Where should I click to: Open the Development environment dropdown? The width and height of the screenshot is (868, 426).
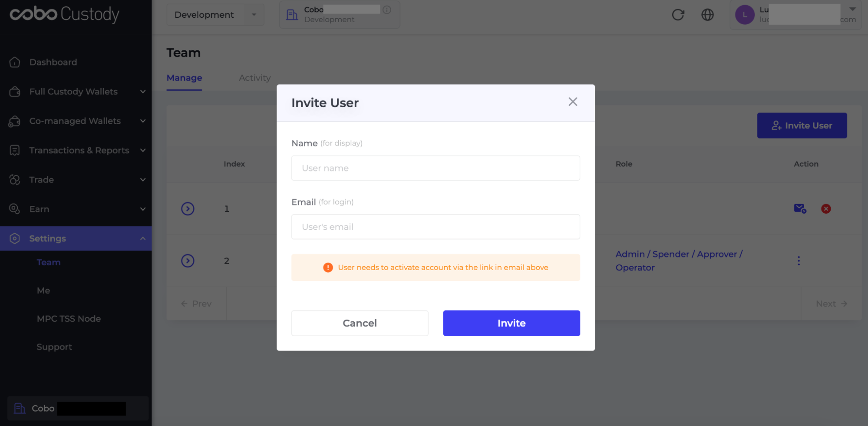point(215,15)
